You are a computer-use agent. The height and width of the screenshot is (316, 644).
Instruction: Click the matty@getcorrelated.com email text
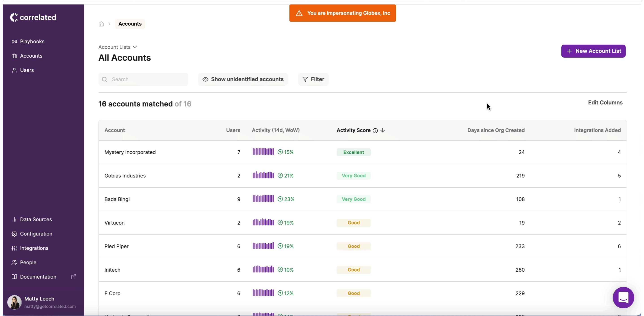pos(50,307)
